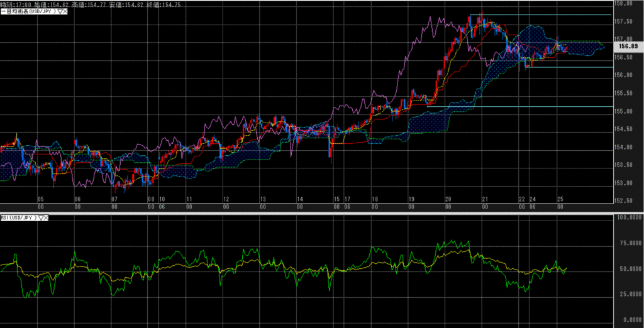Viewport: 644px width, 328px height.
Task: Click the current price tag 156.89
Action: click(628, 46)
